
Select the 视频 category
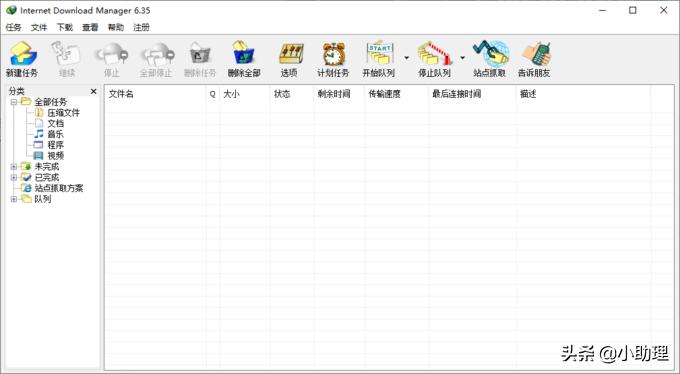[x=56, y=156]
